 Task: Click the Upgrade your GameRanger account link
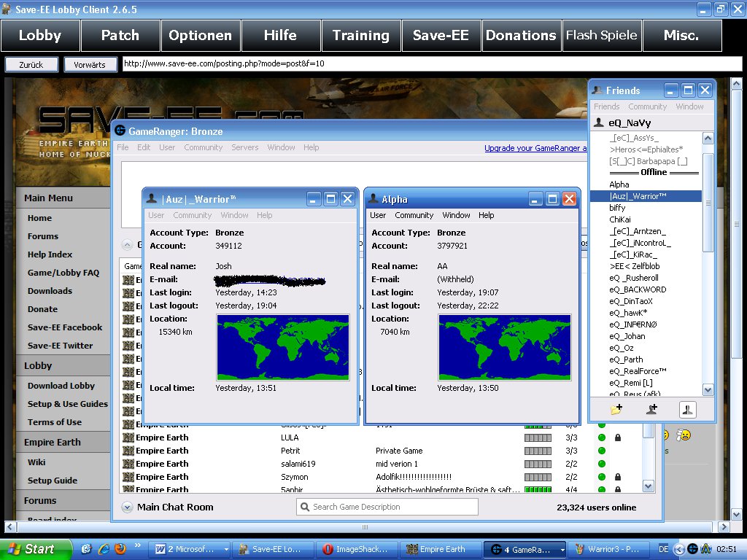(x=535, y=148)
